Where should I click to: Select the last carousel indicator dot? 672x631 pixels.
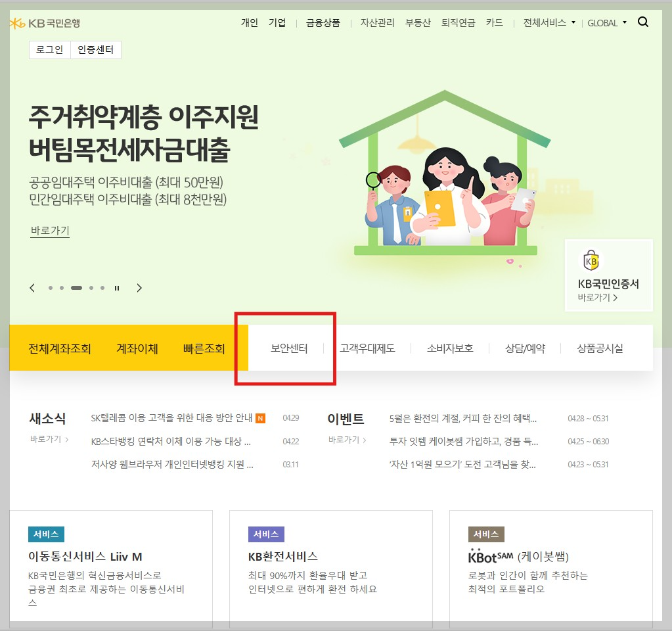(x=102, y=287)
